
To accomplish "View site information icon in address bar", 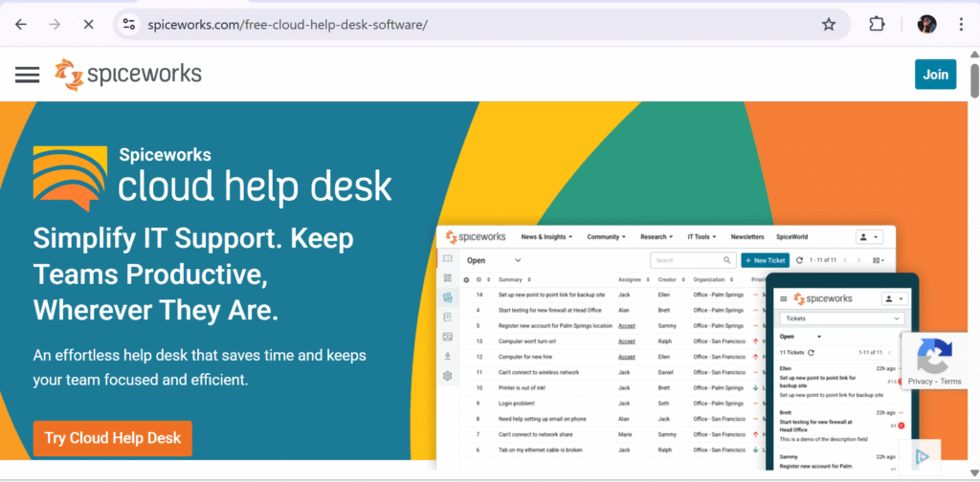I will pos(129,24).
